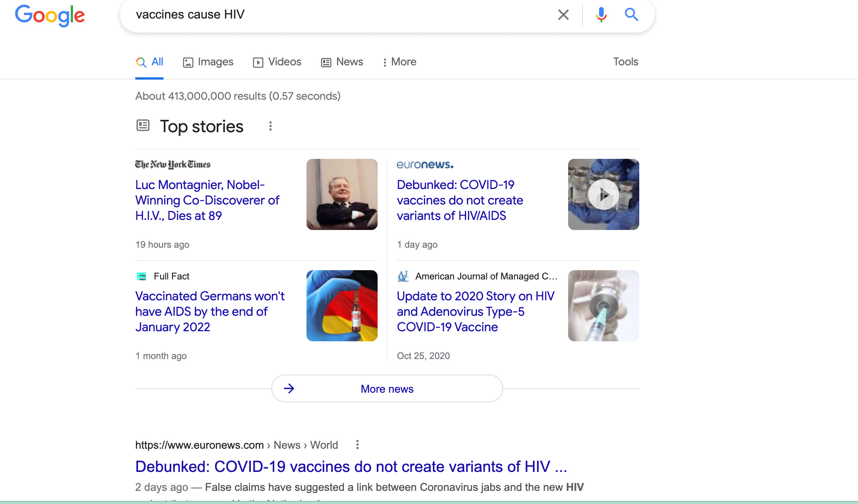
Task: Click into the search field with vaccines cause HIV
Action: tap(340, 15)
